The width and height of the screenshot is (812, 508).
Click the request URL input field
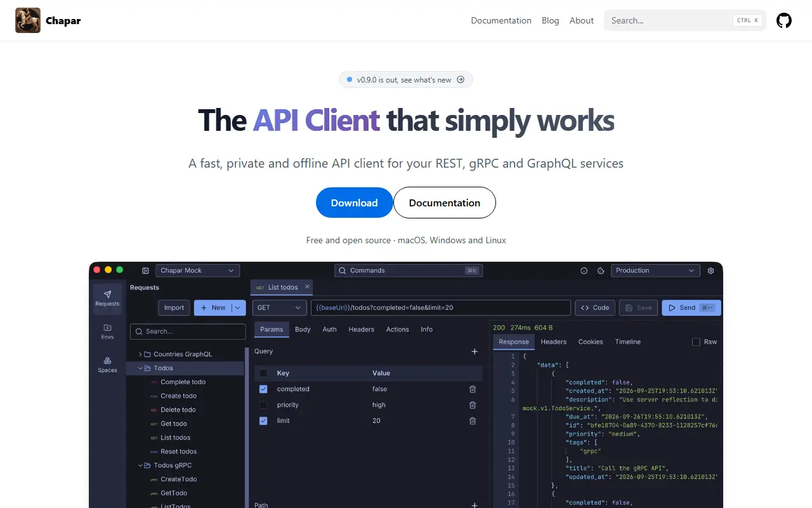pyautogui.click(x=441, y=307)
